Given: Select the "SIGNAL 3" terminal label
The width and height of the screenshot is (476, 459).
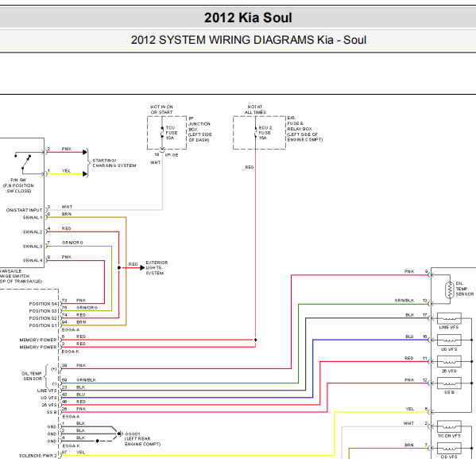Looking at the screenshot, I should point(33,247).
